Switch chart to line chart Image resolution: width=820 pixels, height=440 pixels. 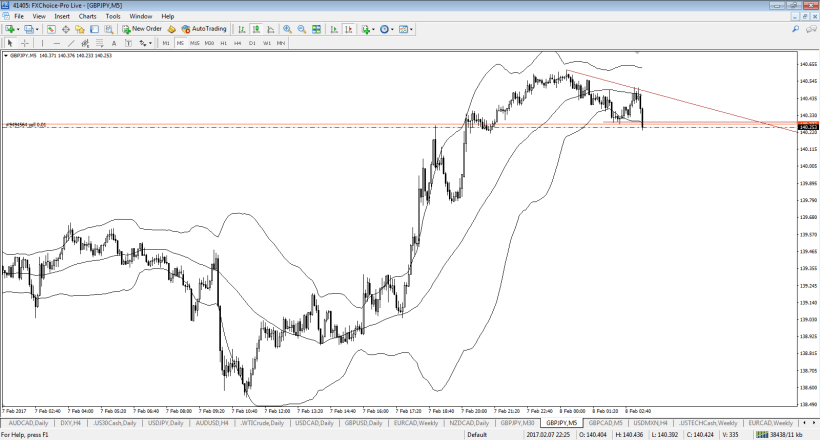[270, 29]
